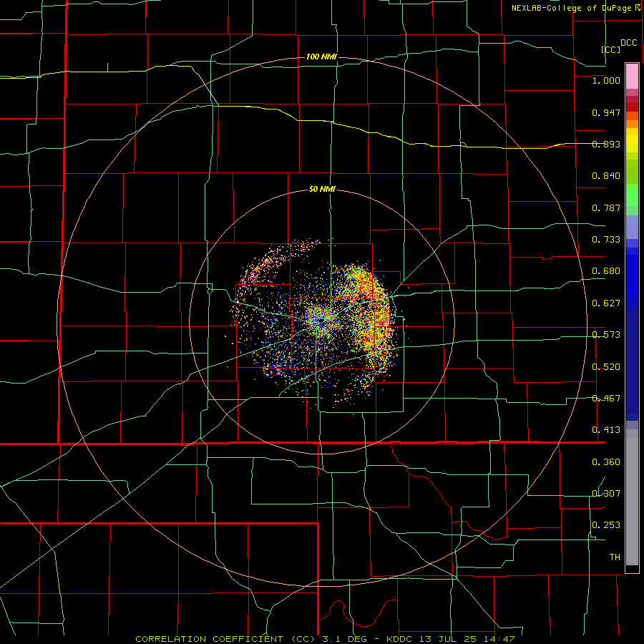Click the 0.360 value on the color scale
Viewport: 644px width, 644px height.
pyautogui.click(x=606, y=462)
